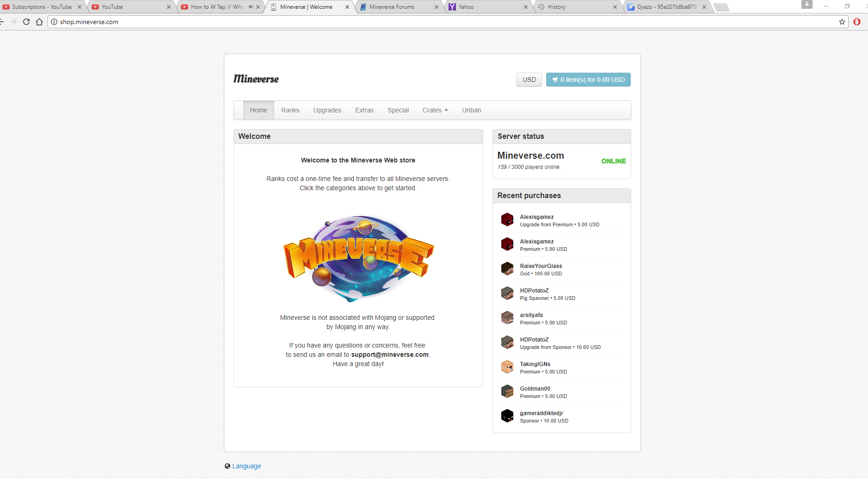Close the Subscriptions - YouTube tab

(80, 7)
